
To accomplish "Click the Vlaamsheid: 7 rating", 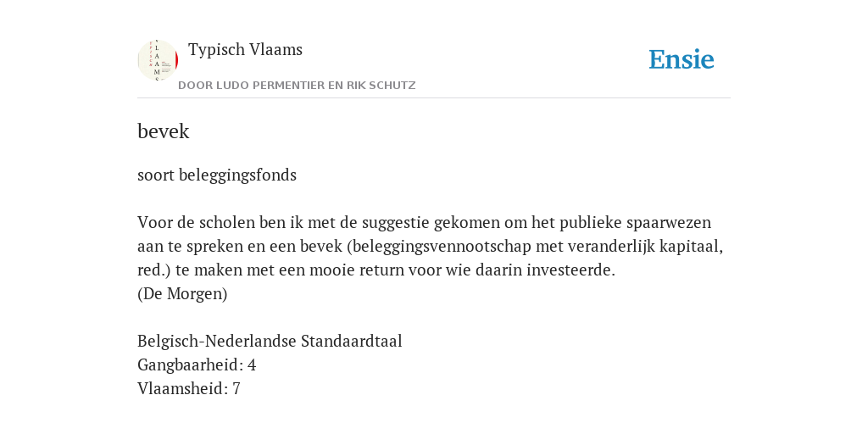I will [189, 388].
